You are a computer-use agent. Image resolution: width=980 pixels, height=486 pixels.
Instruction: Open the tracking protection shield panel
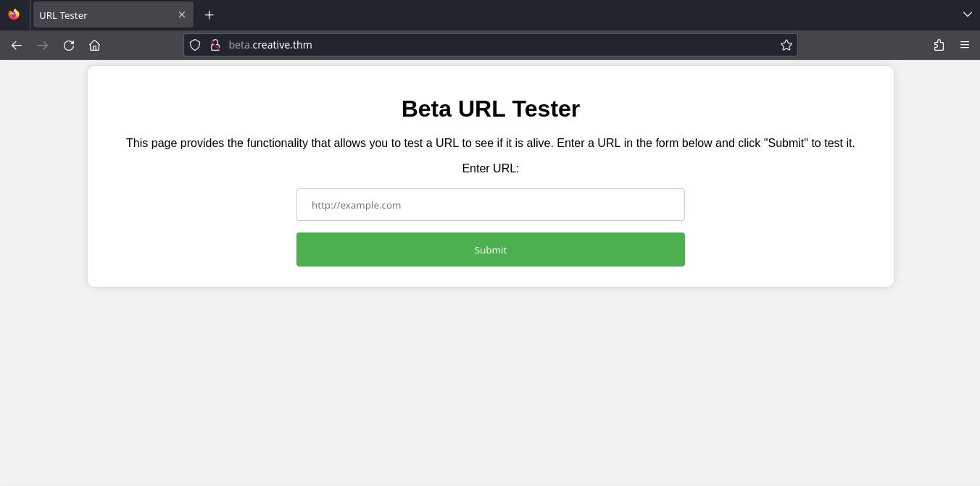point(195,45)
